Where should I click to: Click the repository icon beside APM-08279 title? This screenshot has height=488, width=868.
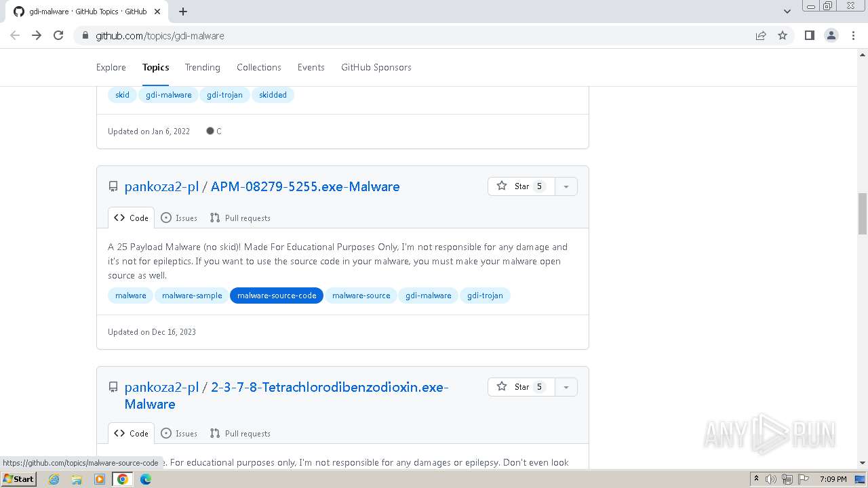[113, 186]
